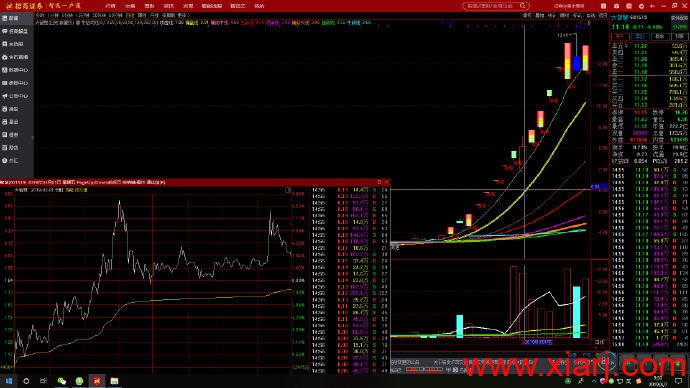Select the highlighted daily (日线) period toggle
The height and width of the screenshot is (388, 690).
(130, 15)
